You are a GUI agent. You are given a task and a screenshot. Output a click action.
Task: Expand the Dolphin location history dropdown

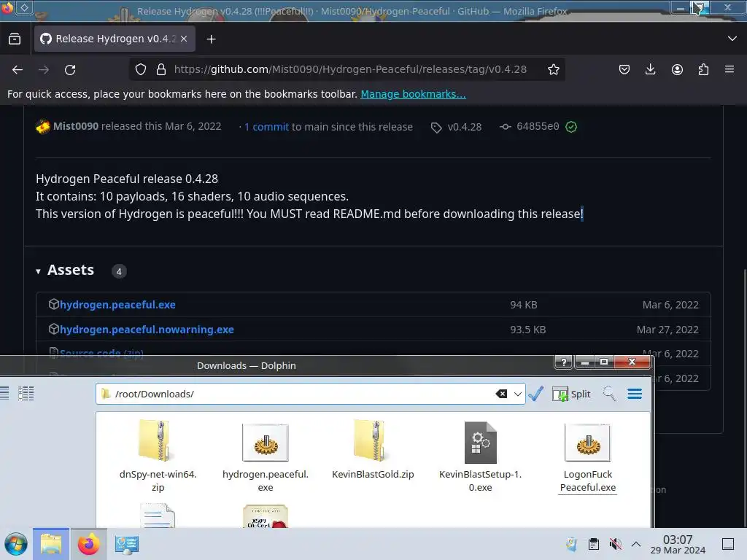(x=518, y=394)
